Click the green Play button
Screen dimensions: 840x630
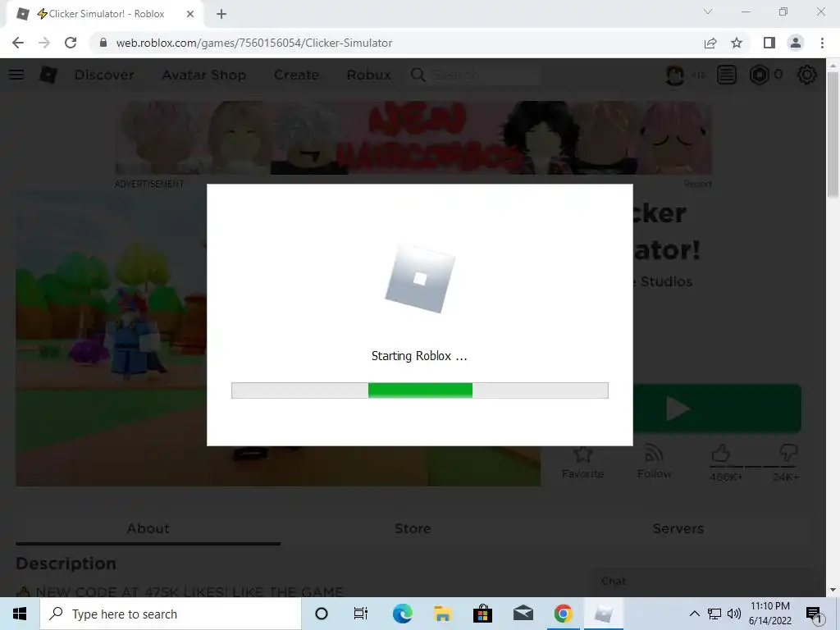click(717, 409)
